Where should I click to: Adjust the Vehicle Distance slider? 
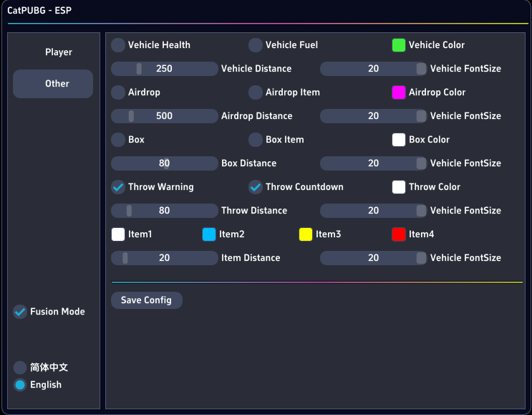pyautogui.click(x=165, y=69)
